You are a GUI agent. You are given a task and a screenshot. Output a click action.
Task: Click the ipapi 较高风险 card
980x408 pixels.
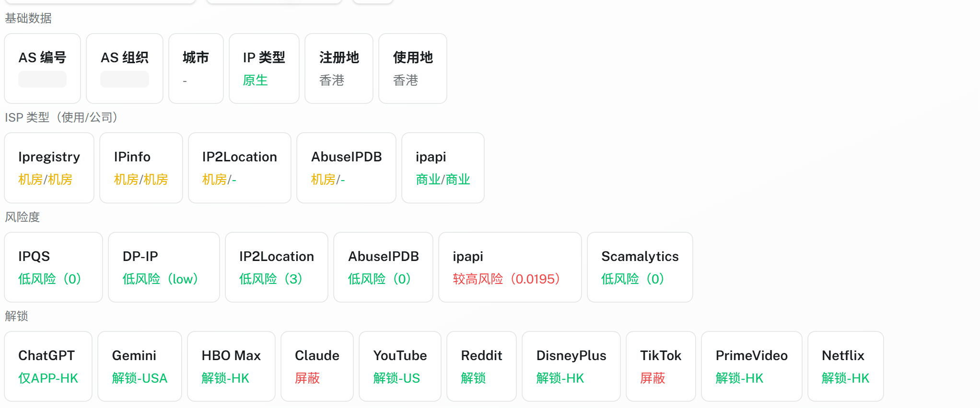click(x=510, y=267)
